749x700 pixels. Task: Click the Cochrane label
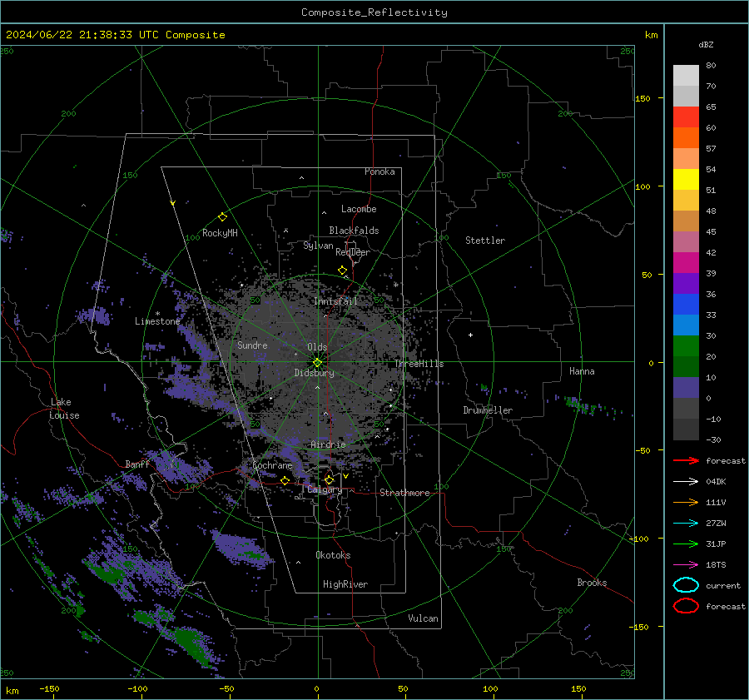[272, 465]
